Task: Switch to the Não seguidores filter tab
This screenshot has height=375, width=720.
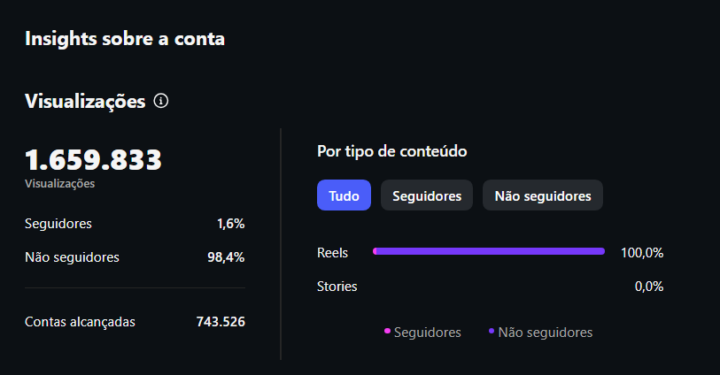Action: 543,196
